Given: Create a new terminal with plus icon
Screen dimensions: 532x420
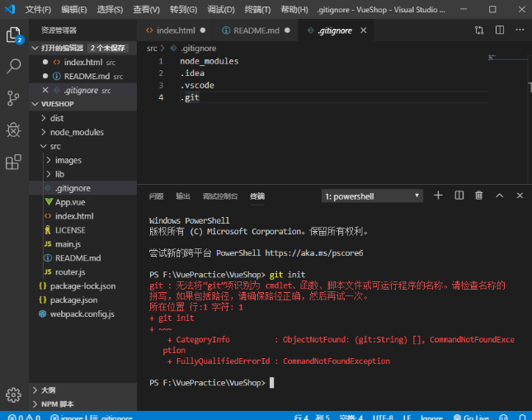Looking at the screenshot, I should 438,196.
